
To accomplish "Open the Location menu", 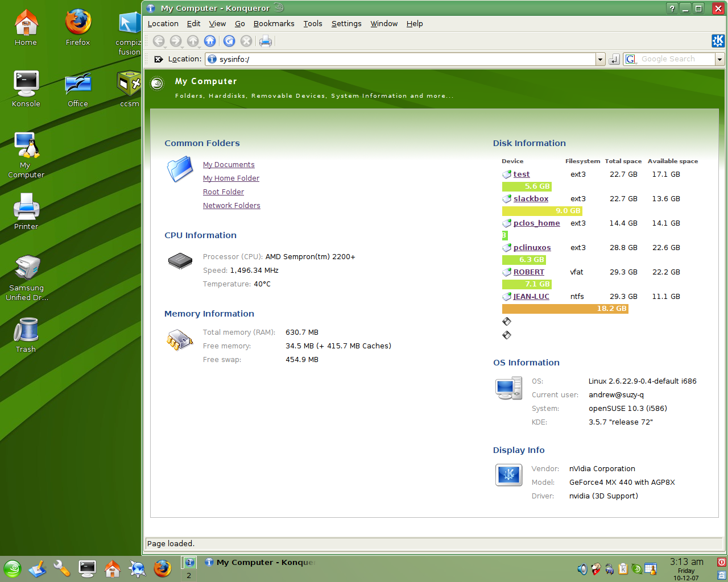I will pos(163,23).
